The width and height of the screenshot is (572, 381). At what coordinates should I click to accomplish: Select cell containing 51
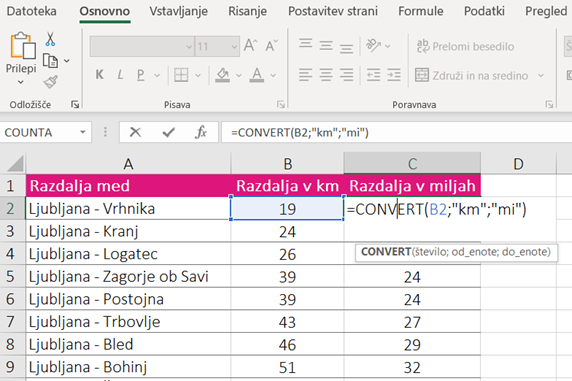point(287,367)
